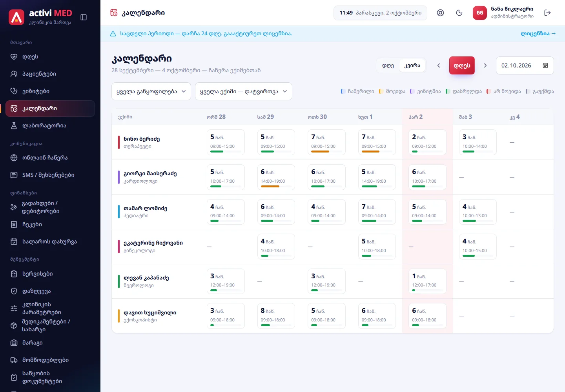Click the ჩაწერილი legend color swatch
565x392 pixels.
click(343, 91)
